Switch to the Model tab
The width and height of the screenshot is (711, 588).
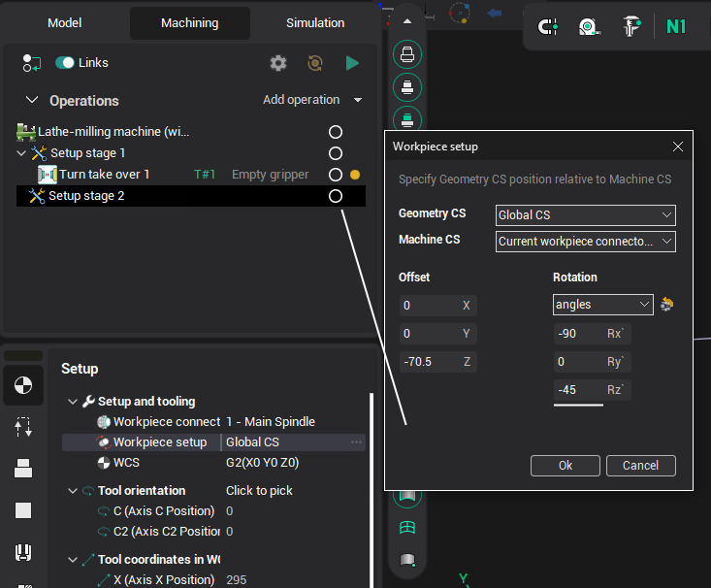64,22
